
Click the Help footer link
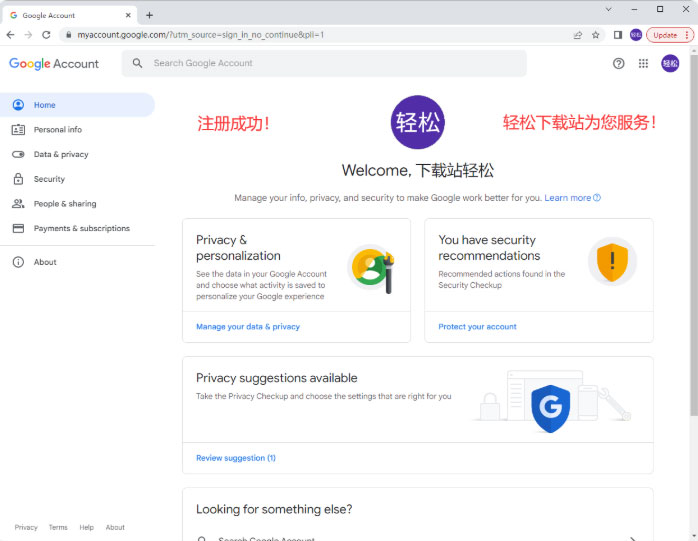point(86,528)
